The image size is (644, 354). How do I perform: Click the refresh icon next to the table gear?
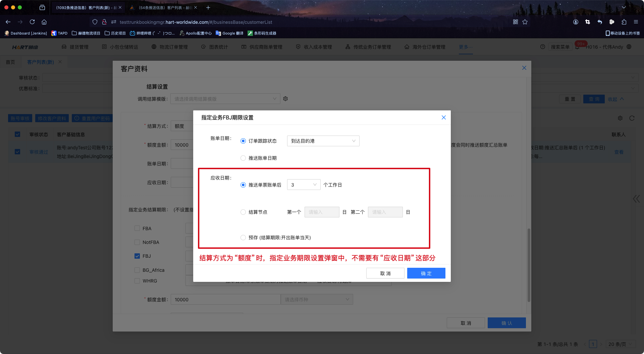click(632, 118)
